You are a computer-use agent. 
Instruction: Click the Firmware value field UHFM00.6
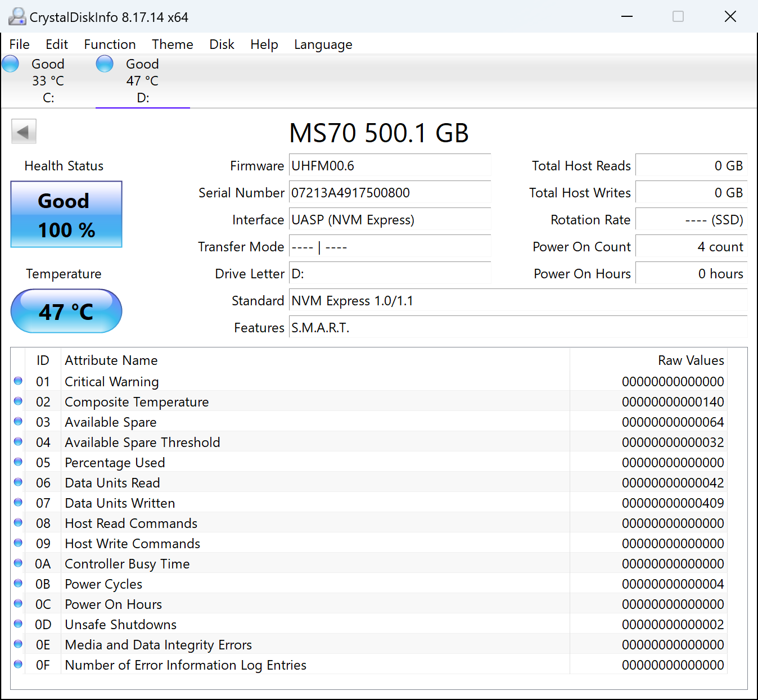click(389, 166)
